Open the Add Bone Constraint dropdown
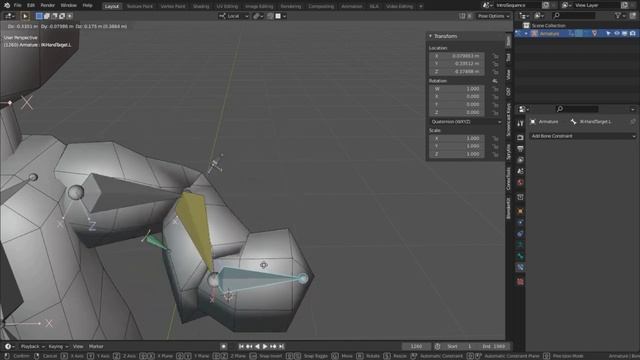 tap(583, 136)
